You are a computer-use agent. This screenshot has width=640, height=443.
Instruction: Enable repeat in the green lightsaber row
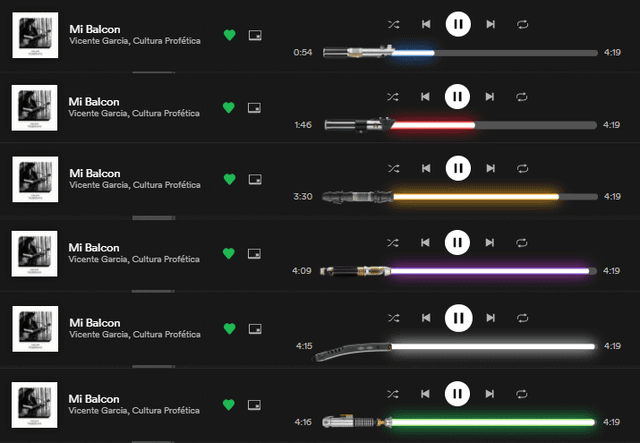tap(522, 392)
